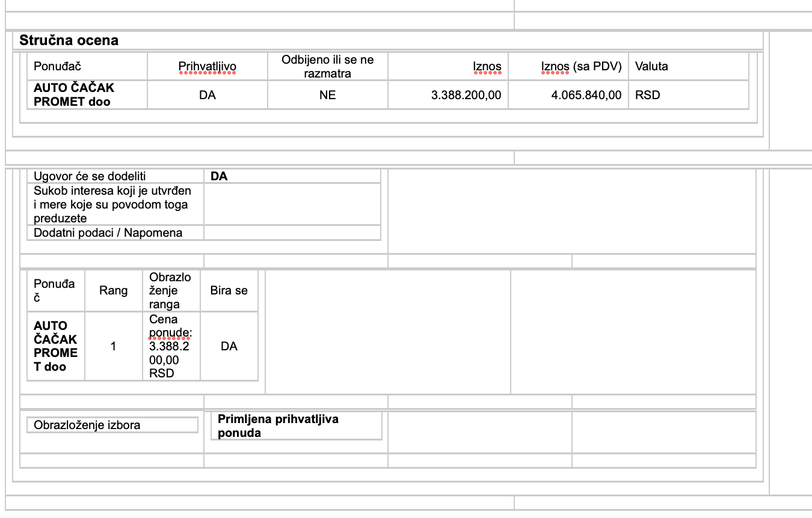Select the "Cena ponude: 3.388.200,00 RSD" cell
The image size is (812, 518).
[x=170, y=346]
